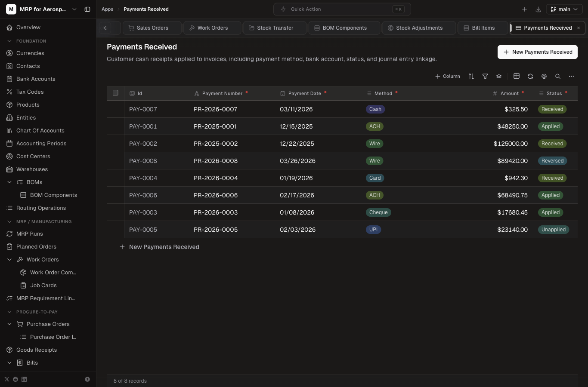The height and width of the screenshot is (387, 588).
Task: Click Cash method tag for PAY-0007
Action: pyautogui.click(x=375, y=109)
